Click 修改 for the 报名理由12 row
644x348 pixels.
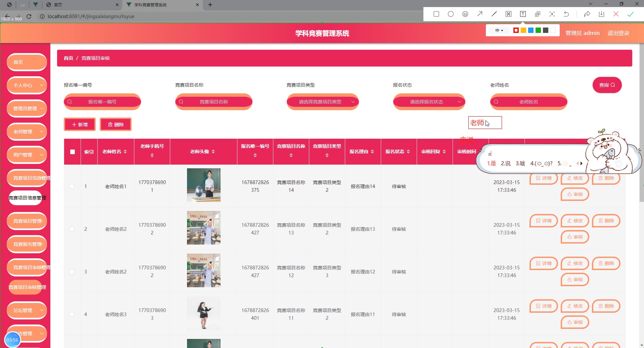tap(575, 263)
